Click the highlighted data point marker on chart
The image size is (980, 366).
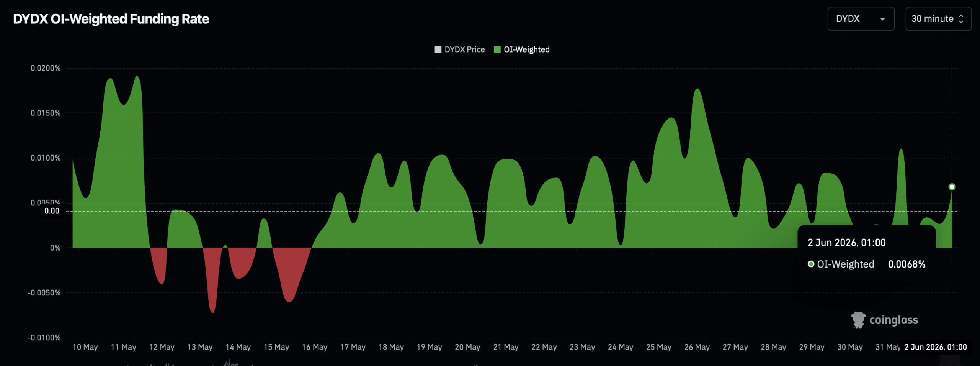click(952, 187)
